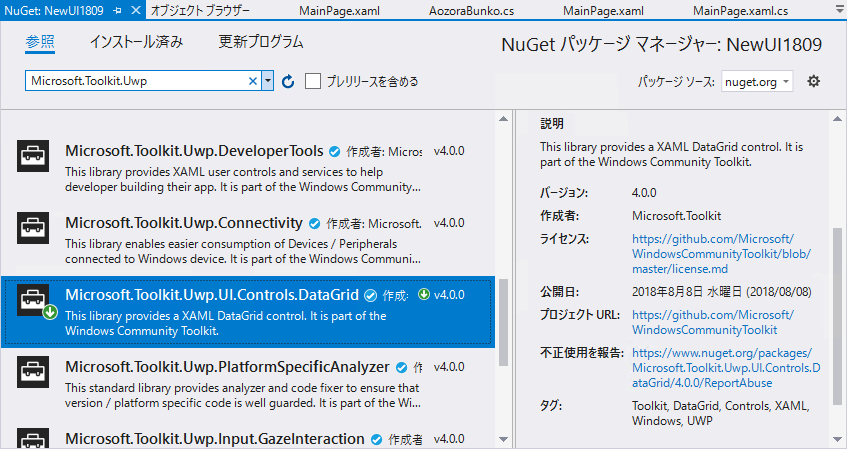Open the プロジェクト URL GitHub link
Viewport: 847px width, 449px height.
[712, 322]
